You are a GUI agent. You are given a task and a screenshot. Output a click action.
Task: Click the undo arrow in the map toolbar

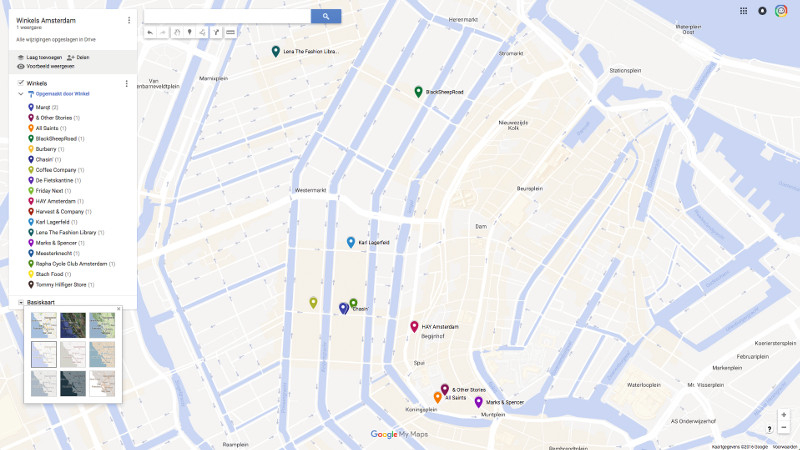click(x=150, y=33)
